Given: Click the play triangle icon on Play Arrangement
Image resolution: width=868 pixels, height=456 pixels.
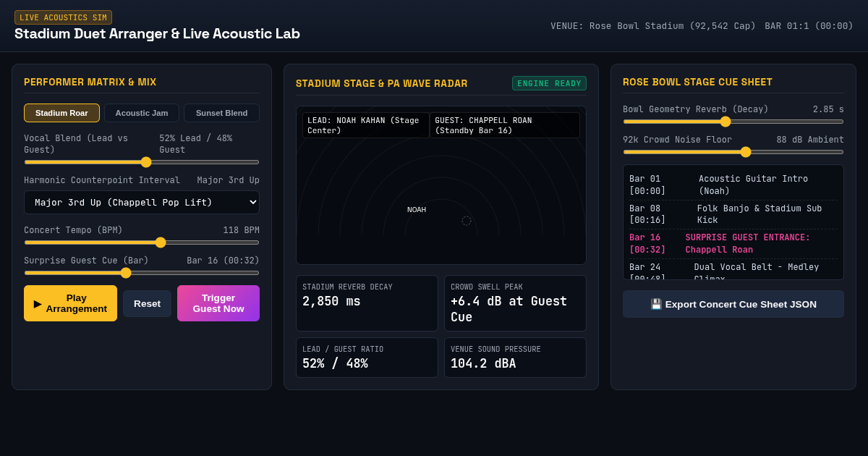Looking at the screenshot, I should click(38, 303).
